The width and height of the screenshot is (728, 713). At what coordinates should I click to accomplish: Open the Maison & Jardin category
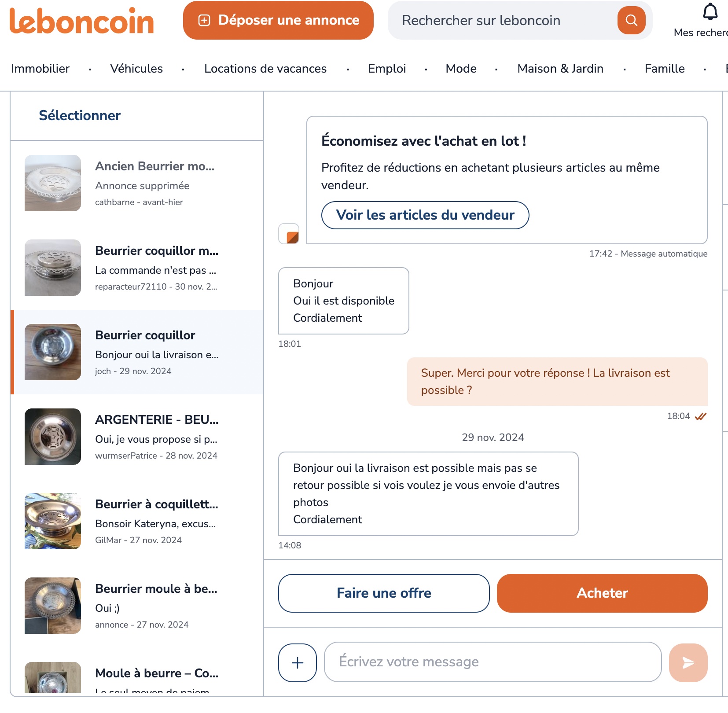pos(560,69)
